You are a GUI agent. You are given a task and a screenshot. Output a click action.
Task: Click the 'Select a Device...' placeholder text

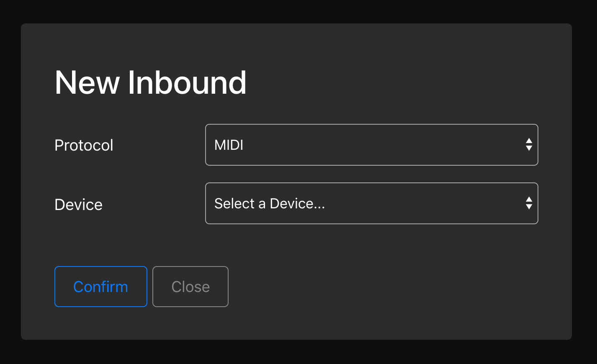click(x=270, y=203)
